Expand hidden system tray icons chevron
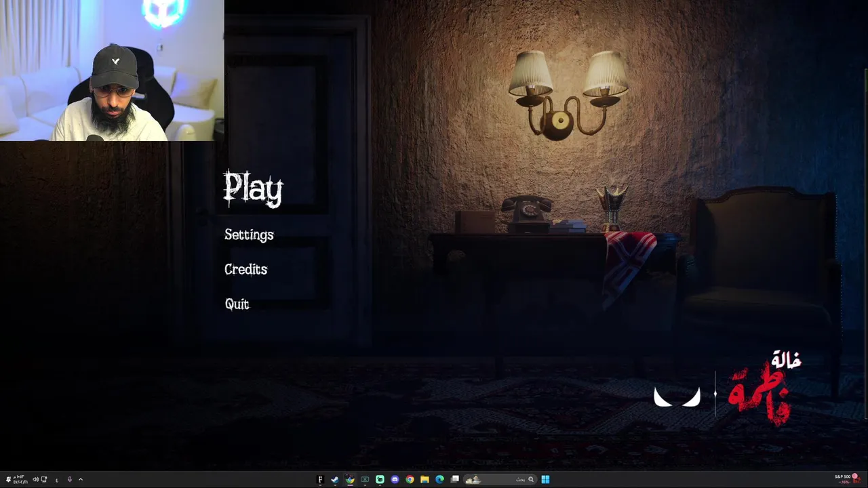This screenshot has height=488, width=868. tap(81, 479)
